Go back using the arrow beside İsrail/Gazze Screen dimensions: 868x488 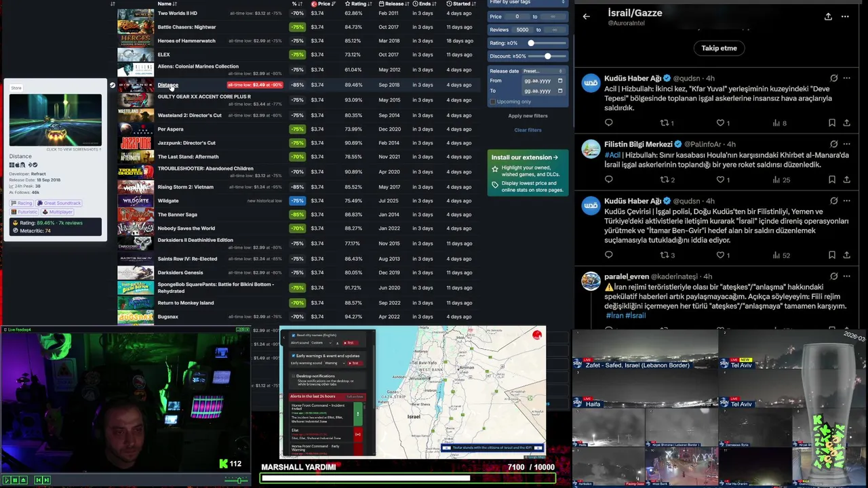click(x=587, y=16)
